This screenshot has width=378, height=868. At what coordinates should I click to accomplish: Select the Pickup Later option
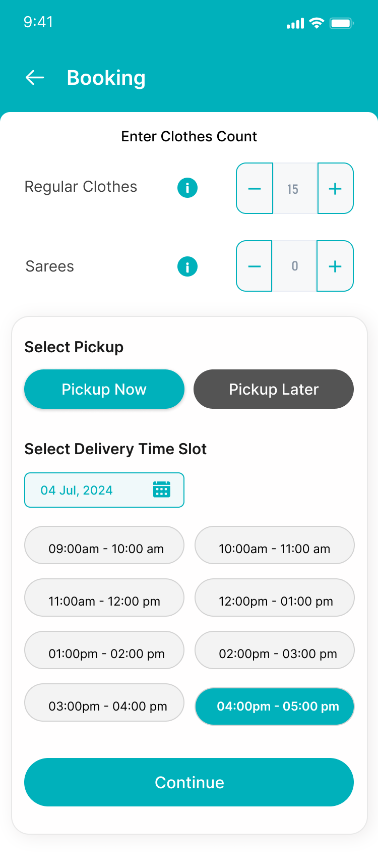point(274,389)
